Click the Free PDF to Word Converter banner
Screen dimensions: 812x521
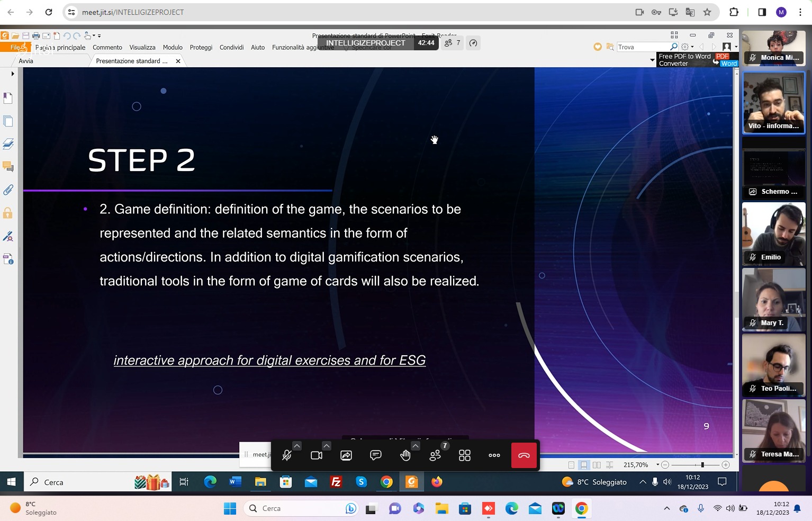click(x=698, y=60)
